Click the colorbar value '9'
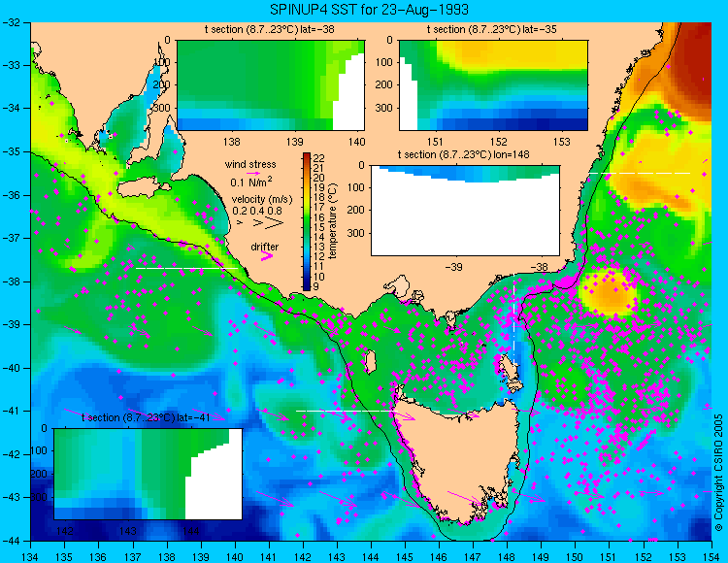This screenshot has width=728, height=563. [316, 286]
